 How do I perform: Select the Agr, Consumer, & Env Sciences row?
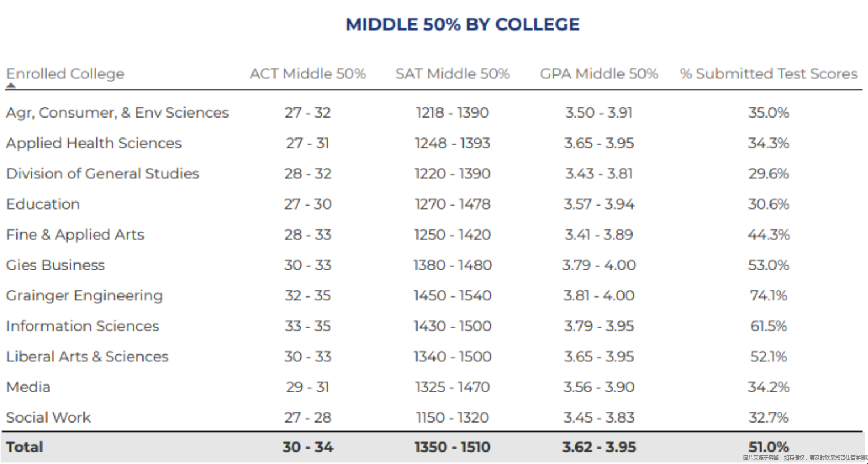(117, 113)
